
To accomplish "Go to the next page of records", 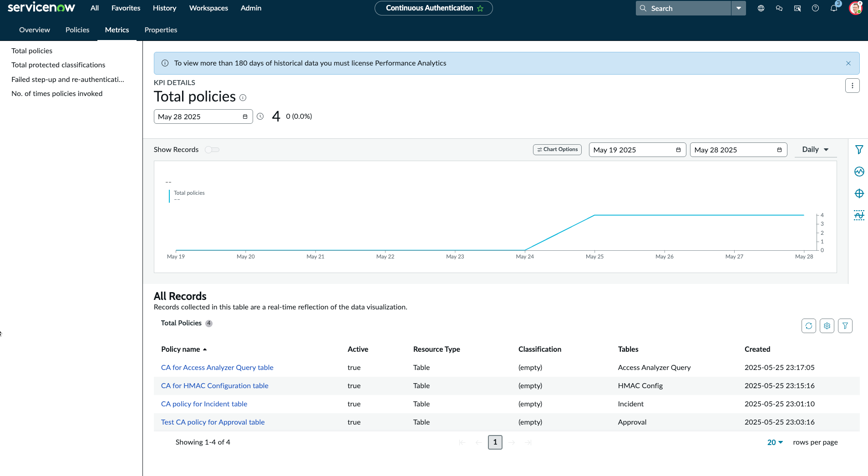I will [512, 442].
